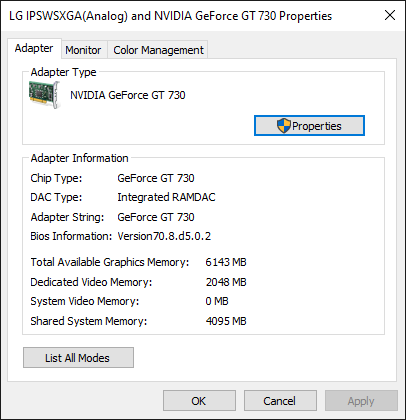Click Cancel to dismiss the dialog

pos(280,401)
